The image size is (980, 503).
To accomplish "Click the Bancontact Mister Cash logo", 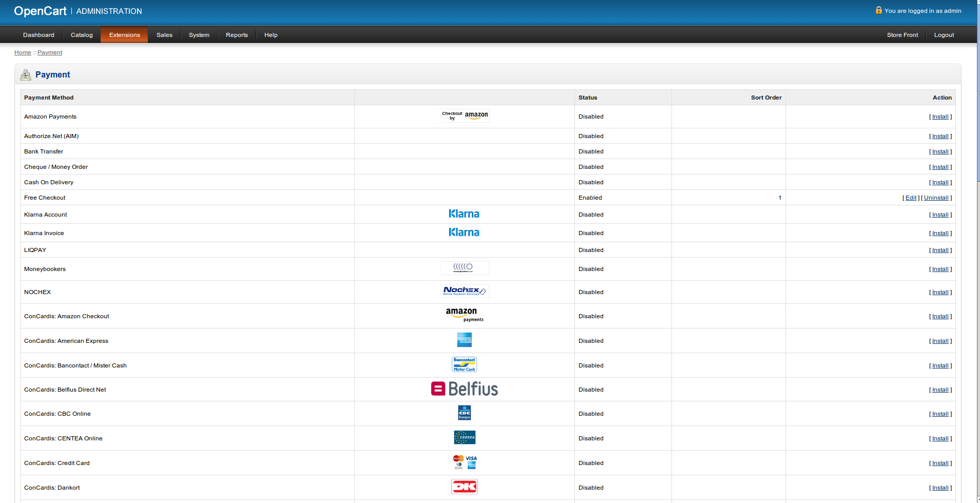I will pyautogui.click(x=464, y=364).
